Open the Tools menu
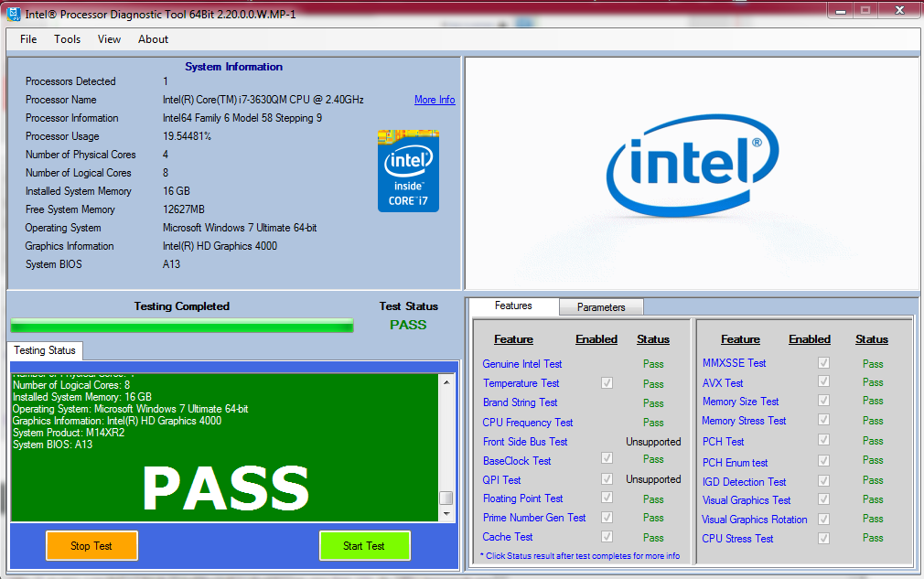The height and width of the screenshot is (579, 924). 67,39
